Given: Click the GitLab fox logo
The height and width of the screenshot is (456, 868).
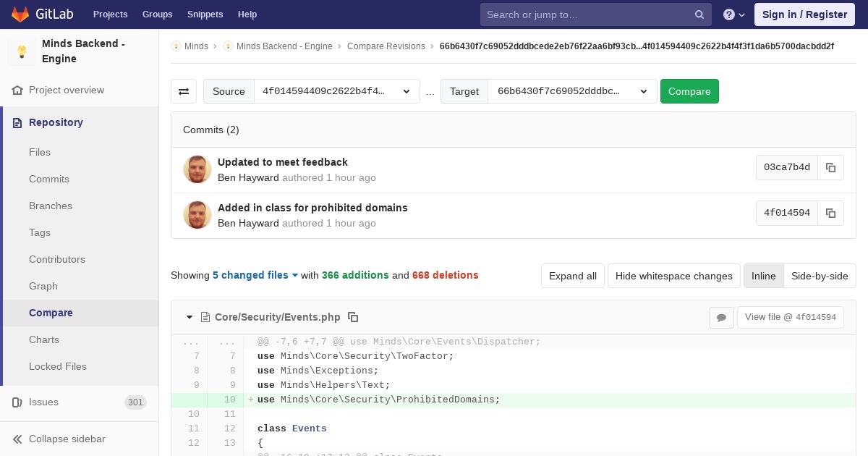Looking at the screenshot, I should 20,14.
